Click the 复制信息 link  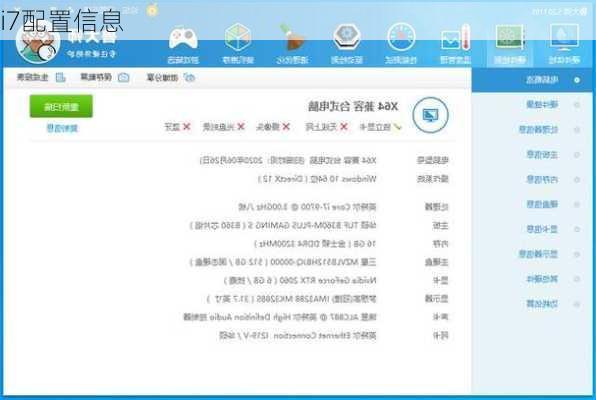62,129
